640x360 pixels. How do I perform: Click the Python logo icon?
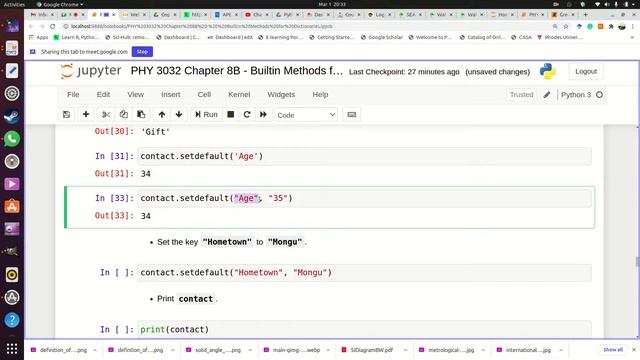[547, 71]
